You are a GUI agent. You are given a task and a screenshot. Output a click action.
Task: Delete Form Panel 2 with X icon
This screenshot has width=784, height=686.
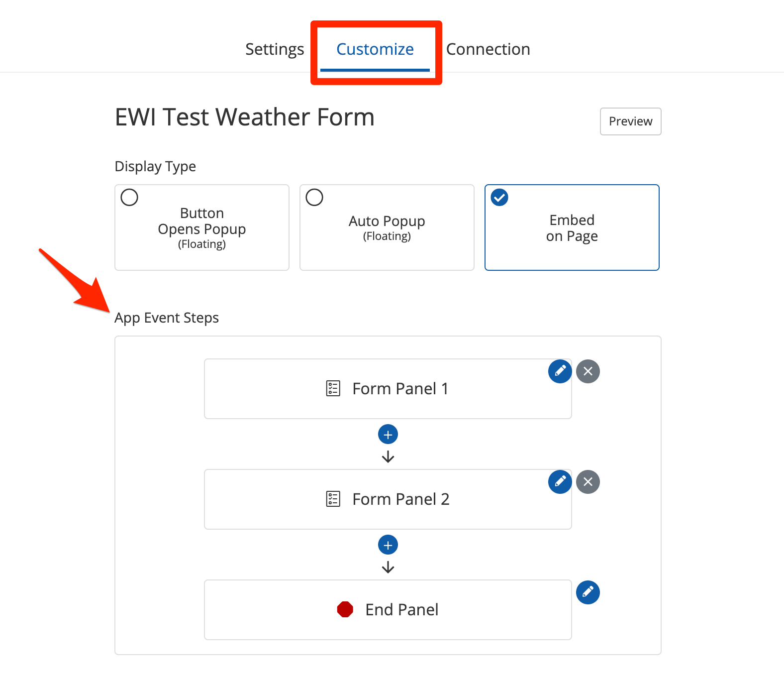coord(588,482)
